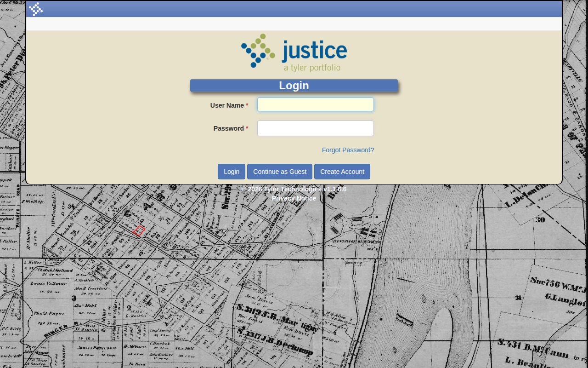588x368 pixels.
Task: Click the Tyler Technologies copyright text
Action: click(294, 189)
